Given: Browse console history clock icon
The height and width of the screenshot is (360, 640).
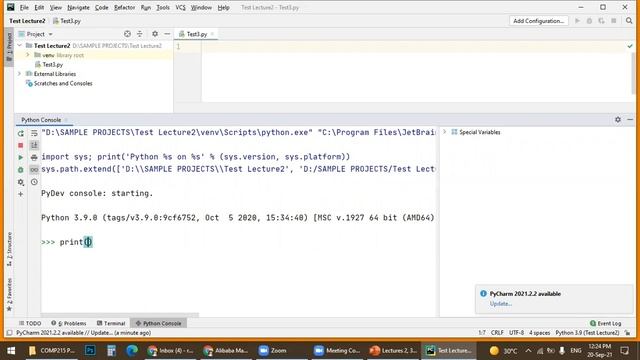Looking at the screenshot, I should pyautogui.click(x=34, y=182).
